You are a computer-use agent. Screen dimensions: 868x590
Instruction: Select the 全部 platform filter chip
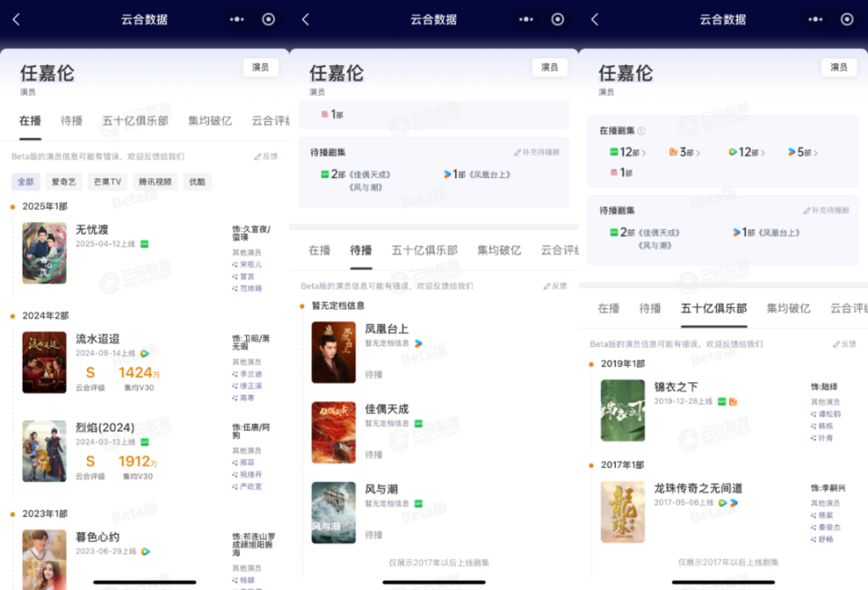[x=25, y=182]
